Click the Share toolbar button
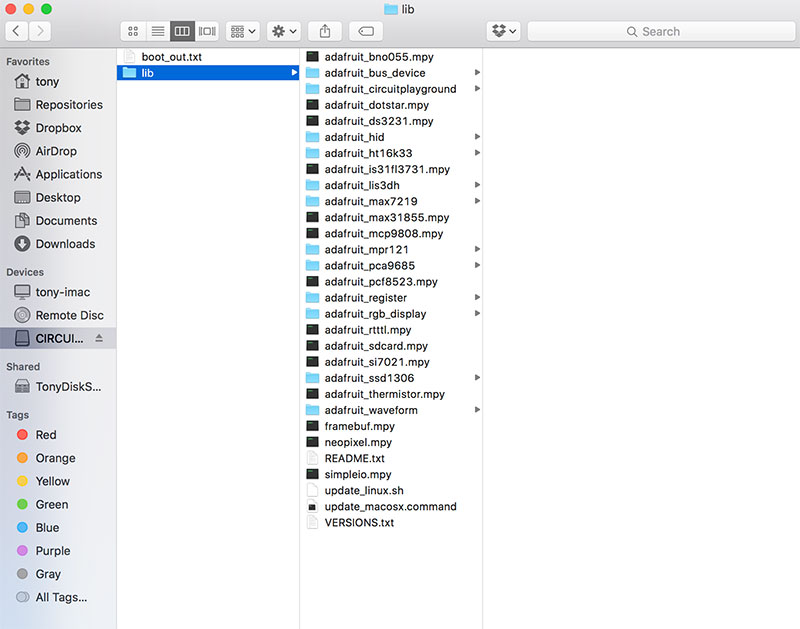The image size is (800, 629). (325, 31)
